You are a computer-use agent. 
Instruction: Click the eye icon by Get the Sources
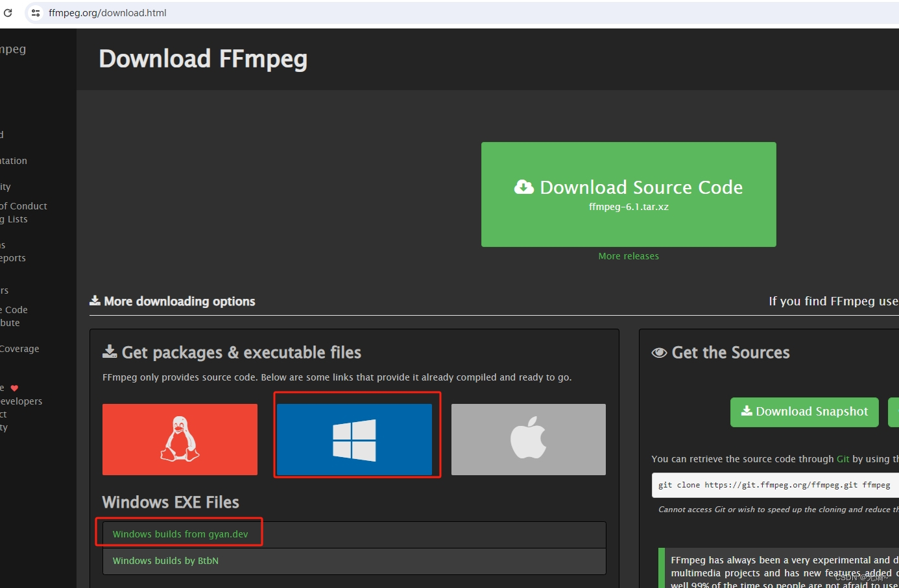tap(659, 353)
